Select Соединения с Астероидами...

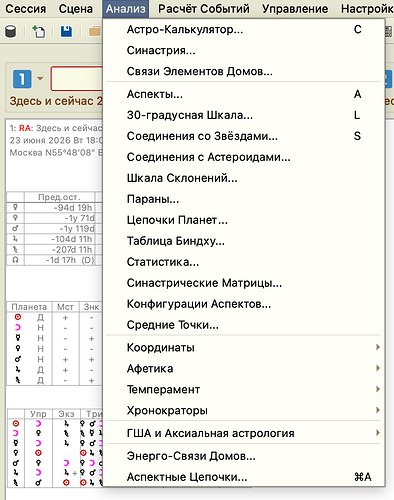tap(244, 157)
